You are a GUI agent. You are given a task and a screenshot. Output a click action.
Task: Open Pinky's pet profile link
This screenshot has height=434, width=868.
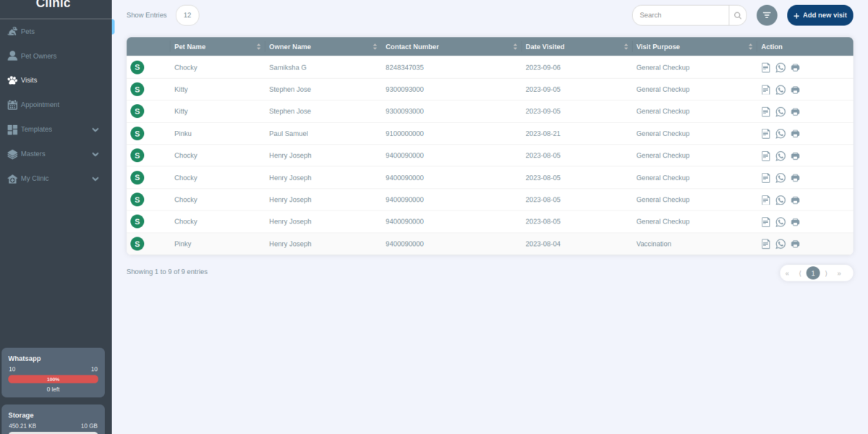coord(182,244)
